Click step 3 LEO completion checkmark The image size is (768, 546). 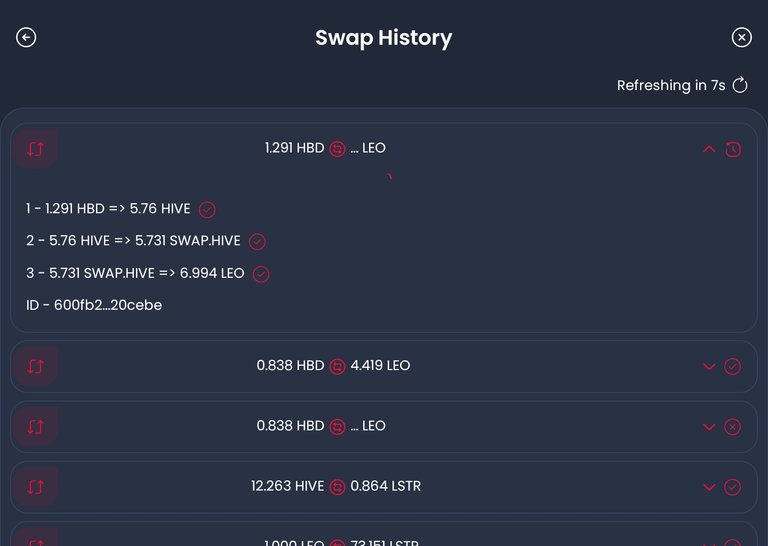click(261, 274)
